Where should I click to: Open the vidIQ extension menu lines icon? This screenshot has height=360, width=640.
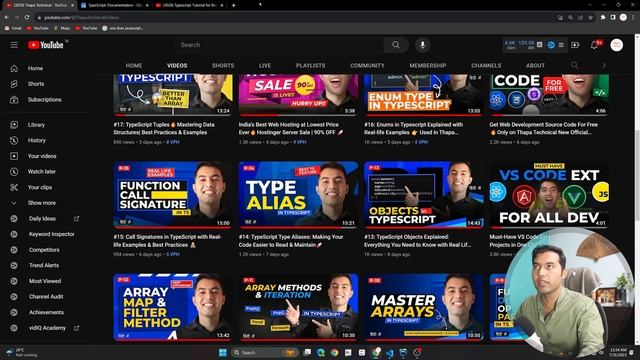(561, 45)
